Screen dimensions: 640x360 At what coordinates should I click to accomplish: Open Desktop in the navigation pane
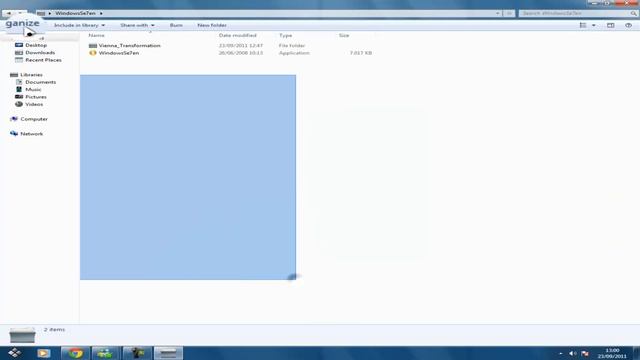click(36, 45)
